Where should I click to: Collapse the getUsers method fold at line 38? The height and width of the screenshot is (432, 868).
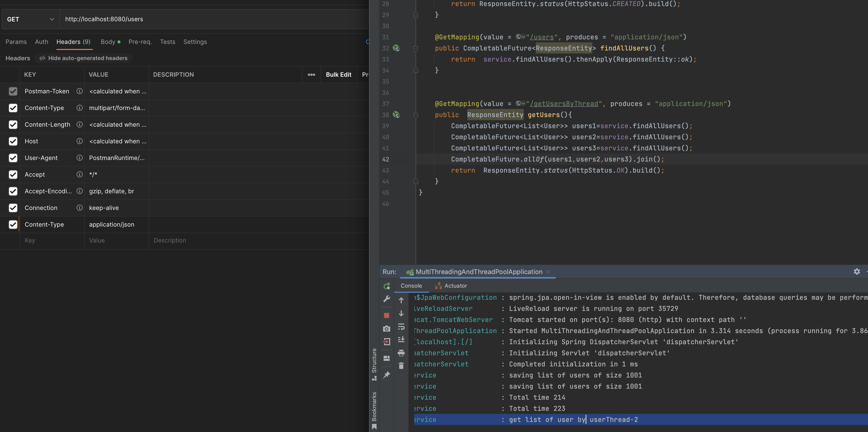click(x=415, y=115)
